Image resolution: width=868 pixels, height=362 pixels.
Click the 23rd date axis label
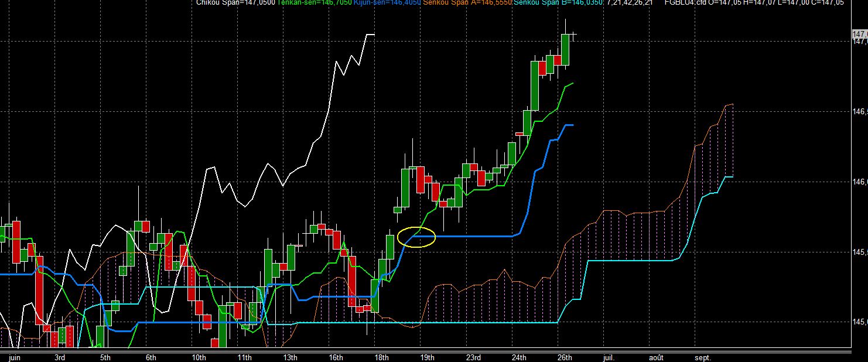point(473,357)
